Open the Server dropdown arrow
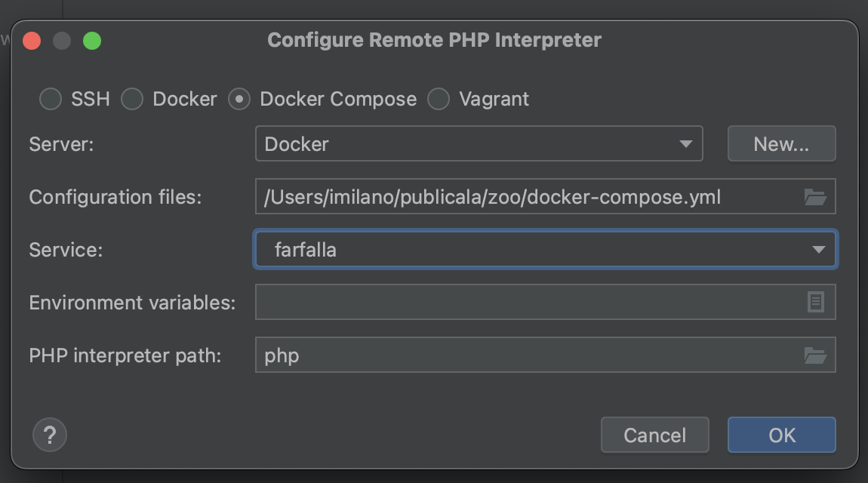Viewport: 868px width, 483px height. click(x=688, y=143)
